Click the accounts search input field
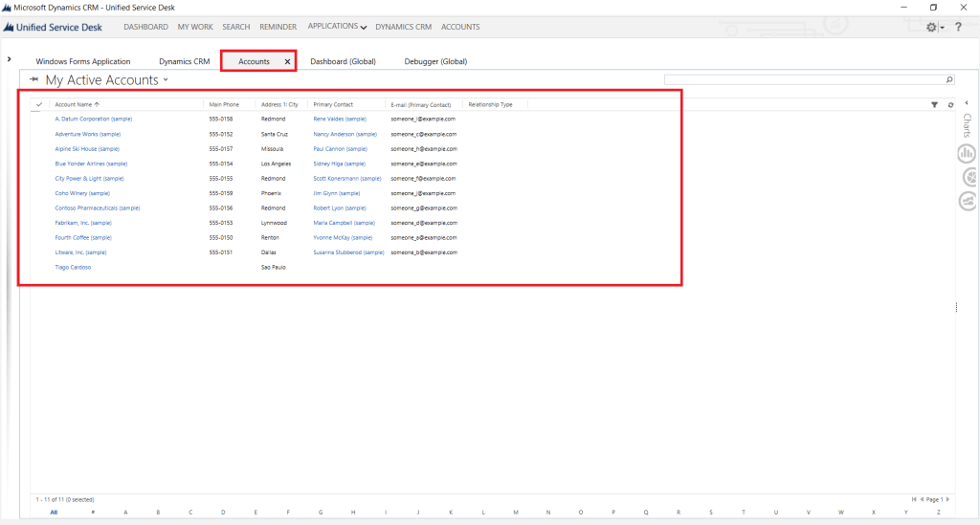 (804, 79)
